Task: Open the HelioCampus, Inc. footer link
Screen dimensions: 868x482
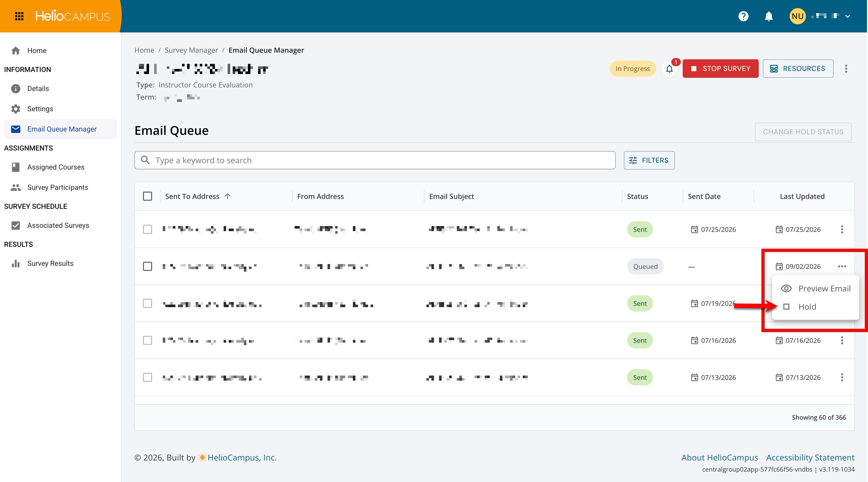Action: click(x=242, y=457)
